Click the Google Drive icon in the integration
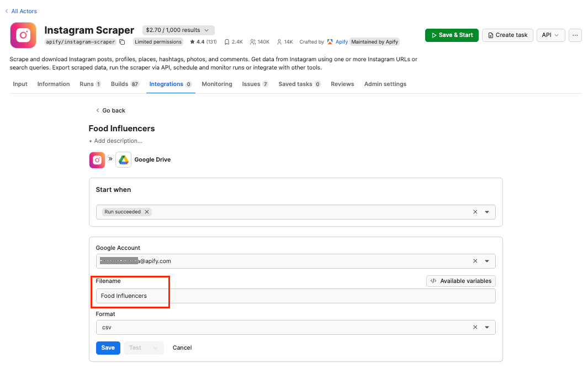 (x=123, y=159)
